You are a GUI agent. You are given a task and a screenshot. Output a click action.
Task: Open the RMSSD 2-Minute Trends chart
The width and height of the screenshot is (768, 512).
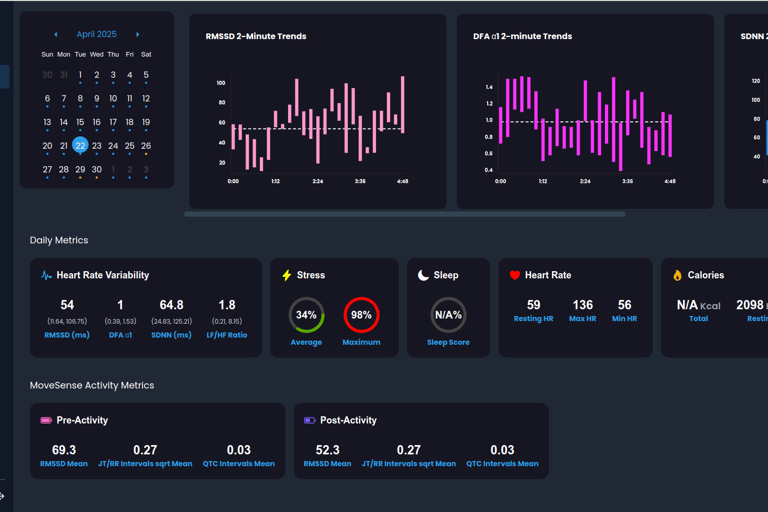318,111
